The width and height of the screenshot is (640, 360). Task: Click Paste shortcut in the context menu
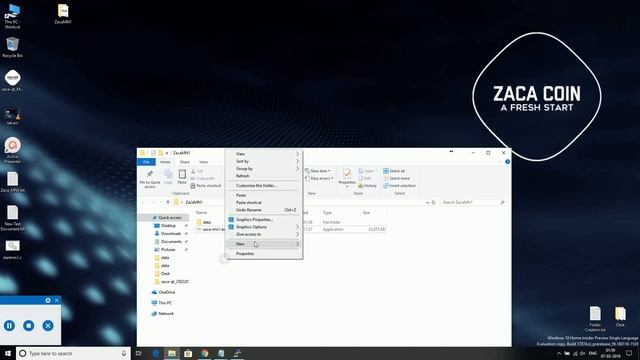tap(264, 202)
